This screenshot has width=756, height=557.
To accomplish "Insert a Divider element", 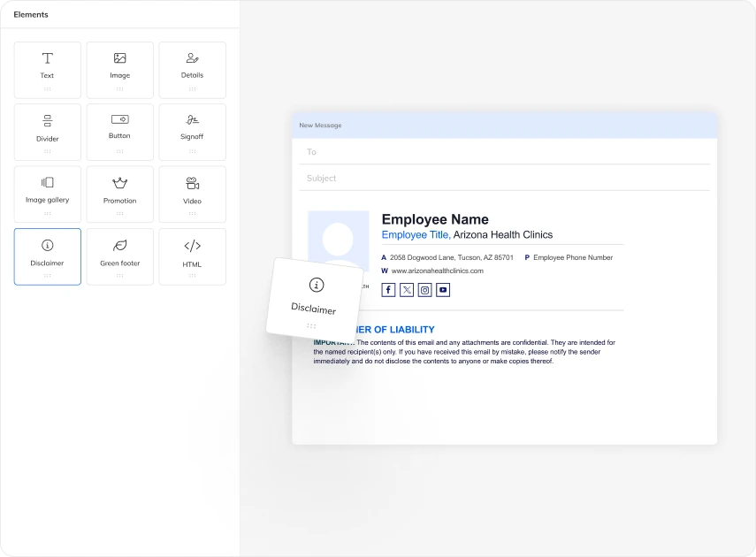I will click(x=47, y=133).
